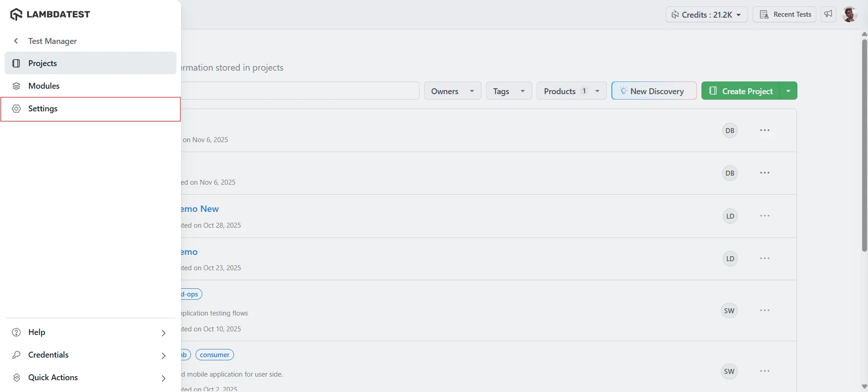Viewport: 868px width, 392px height.
Task: Click the New Discovery button
Action: coord(653,91)
